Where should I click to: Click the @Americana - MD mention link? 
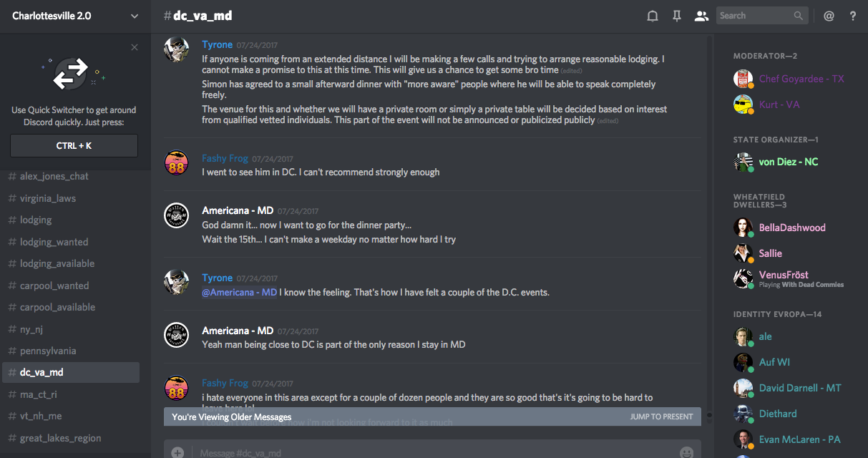point(239,292)
